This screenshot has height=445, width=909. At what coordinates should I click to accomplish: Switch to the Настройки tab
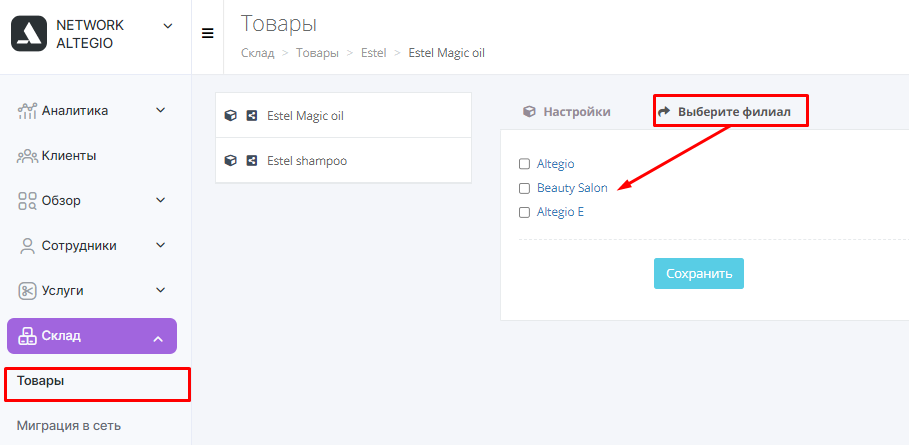pyautogui.click(x=566, y=112)
